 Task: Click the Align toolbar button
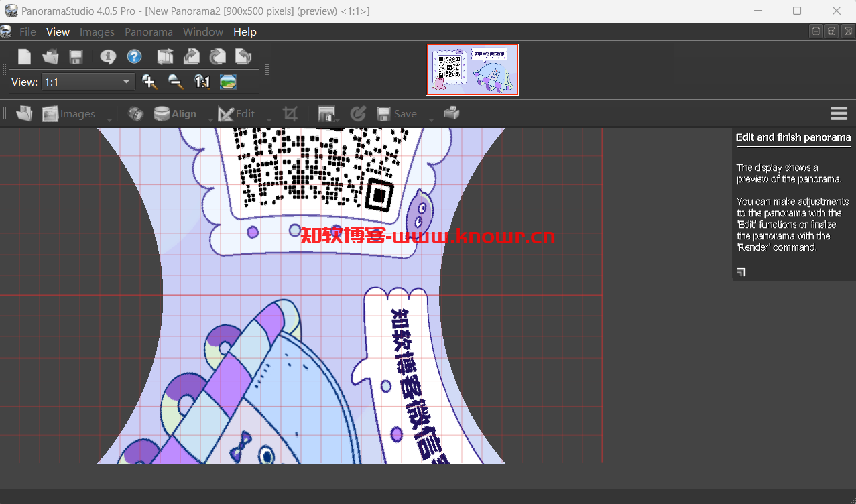(175, 114)
